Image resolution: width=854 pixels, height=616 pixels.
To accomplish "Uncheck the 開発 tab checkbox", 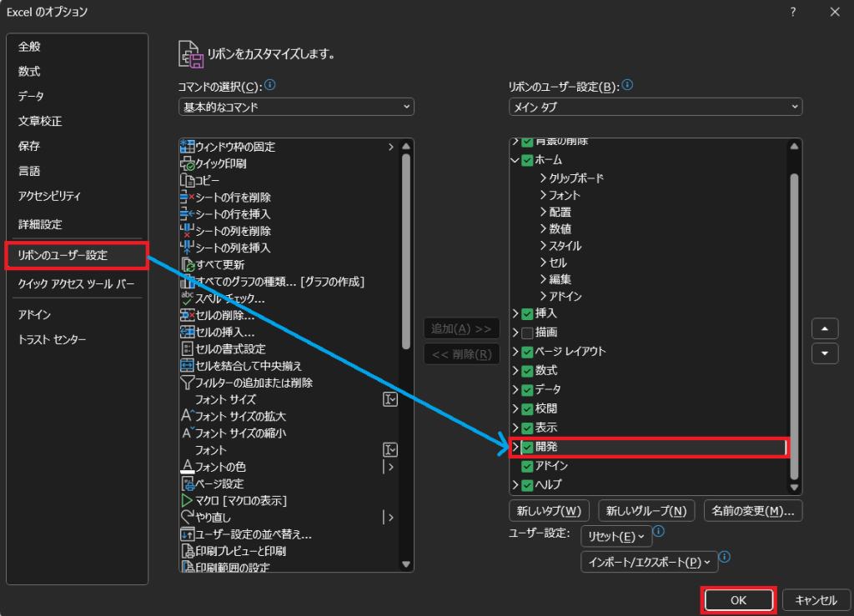I will click(x=527, y=448).
